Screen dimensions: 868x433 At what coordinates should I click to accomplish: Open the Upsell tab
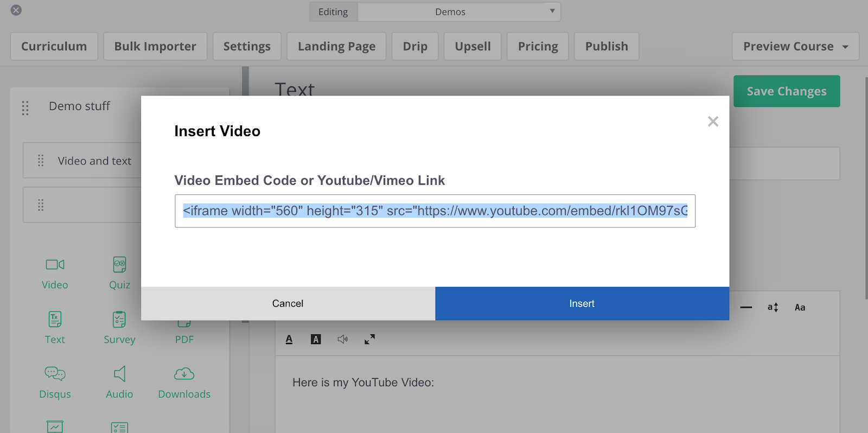point(473,46)
